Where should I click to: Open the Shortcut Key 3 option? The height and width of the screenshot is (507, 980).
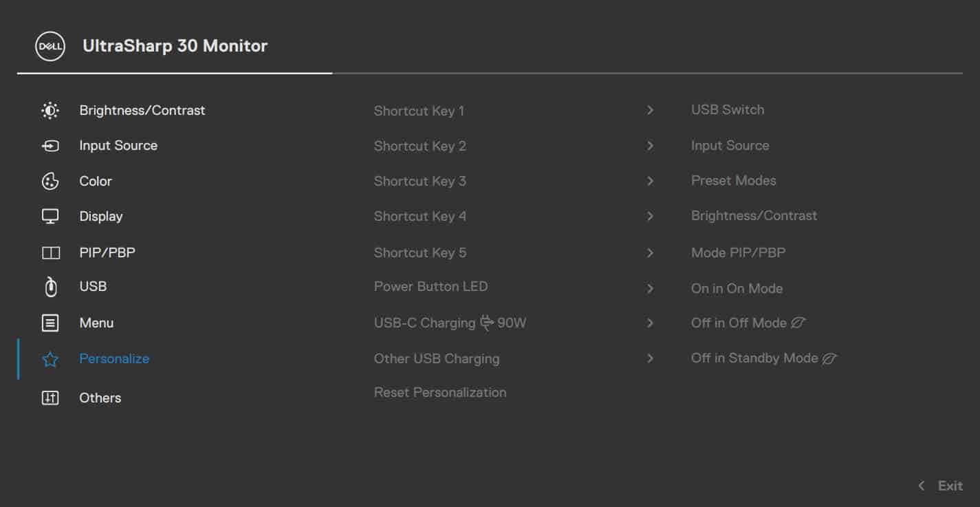click(x=420, y=182)
